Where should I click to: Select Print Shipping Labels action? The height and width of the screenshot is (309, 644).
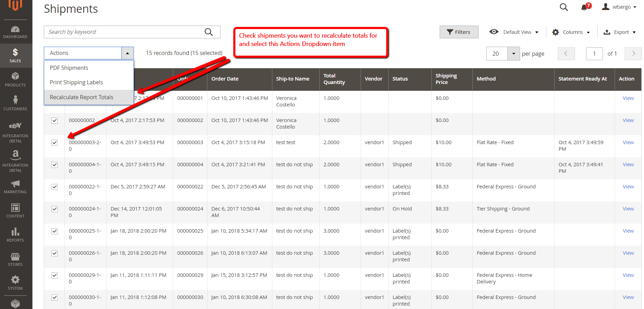89,82
